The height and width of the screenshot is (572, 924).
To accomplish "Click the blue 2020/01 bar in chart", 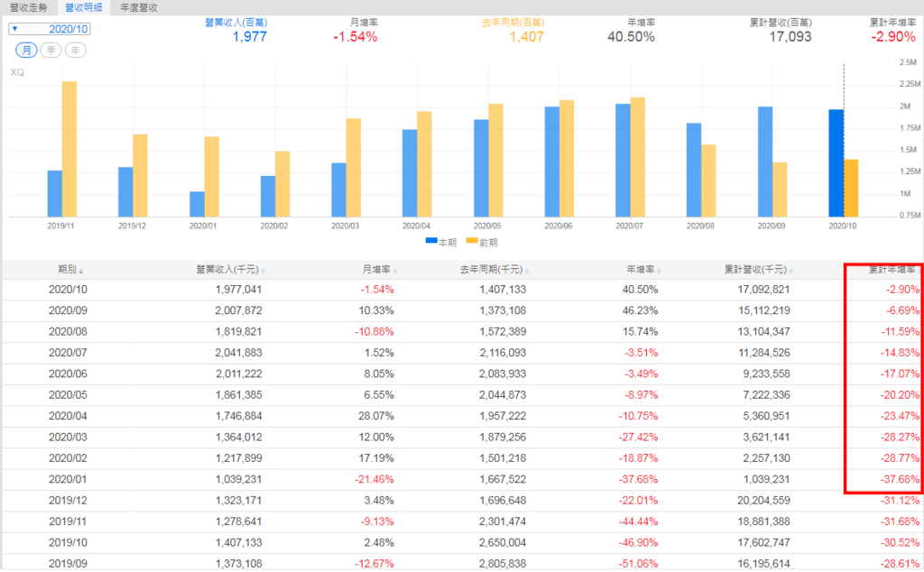I will 197,204.
